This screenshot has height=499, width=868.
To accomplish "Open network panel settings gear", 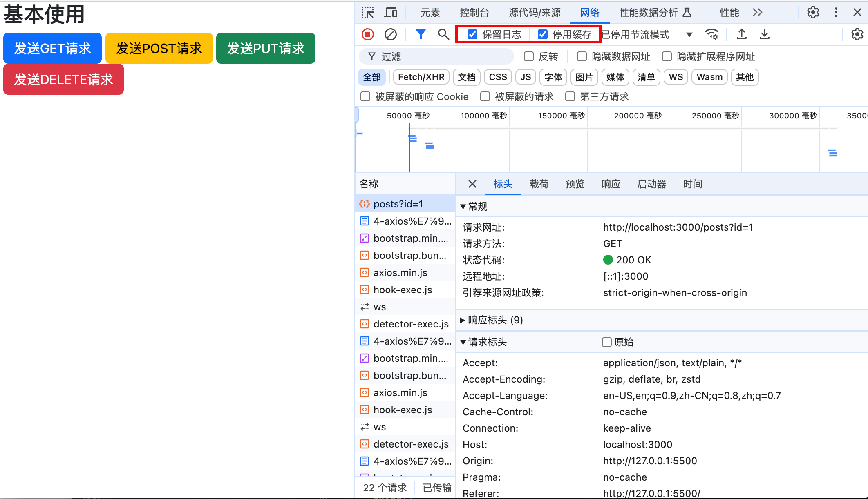I will (857, 34).
